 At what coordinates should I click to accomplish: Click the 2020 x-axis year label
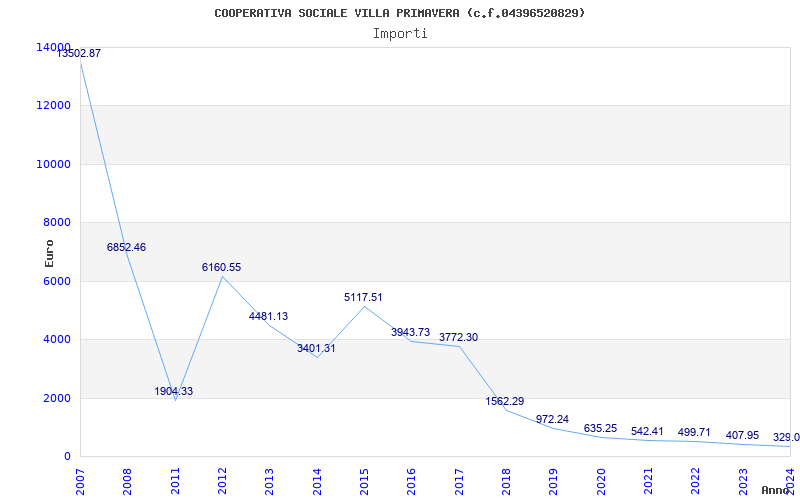(601, 482)
